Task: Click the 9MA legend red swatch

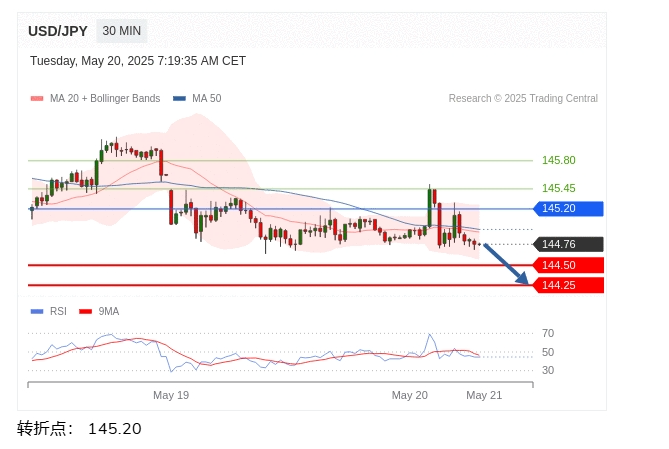Action: pos(86,312)
